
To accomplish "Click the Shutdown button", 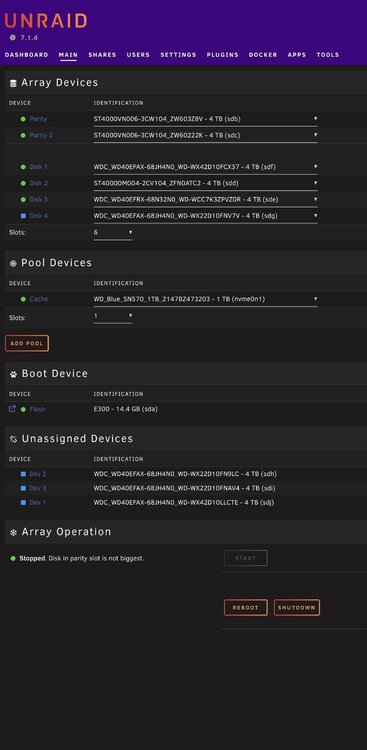I will click(x=297, y=608).
